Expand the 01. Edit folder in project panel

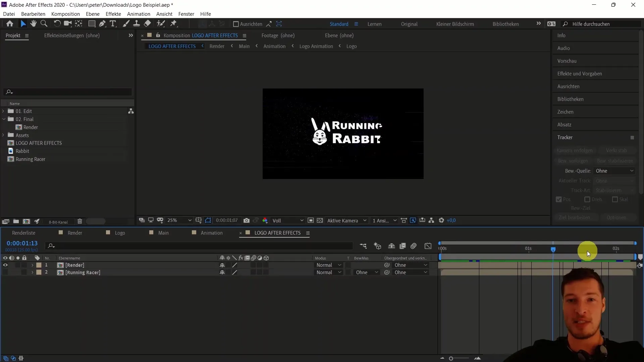point(4,111)
